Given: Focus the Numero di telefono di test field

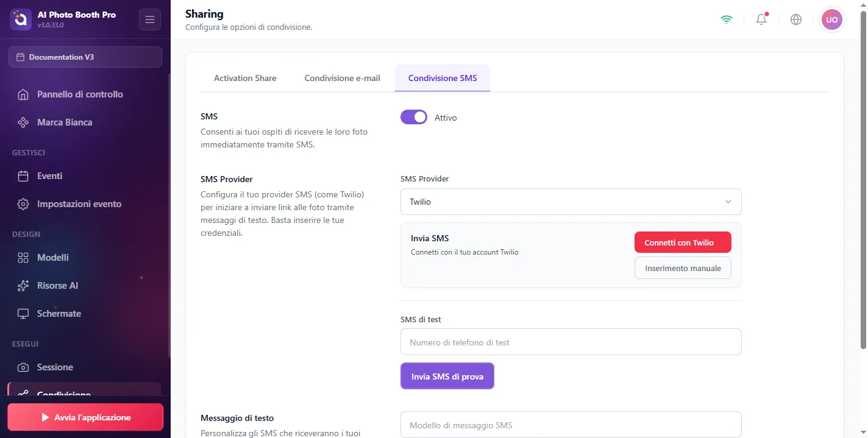Looking at the screenshot, I should pos(571,342).
